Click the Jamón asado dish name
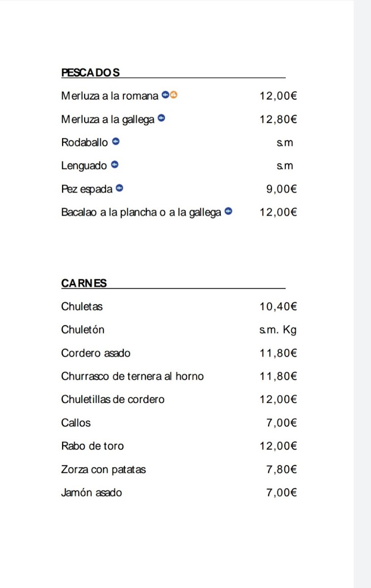The width and height of the screenshot is (371, 588). click(x=92, y=493)
